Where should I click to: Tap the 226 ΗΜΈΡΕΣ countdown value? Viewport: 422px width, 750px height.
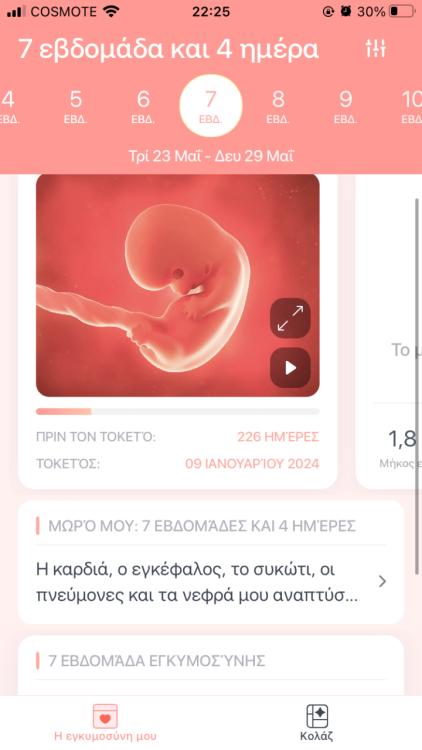278,437
